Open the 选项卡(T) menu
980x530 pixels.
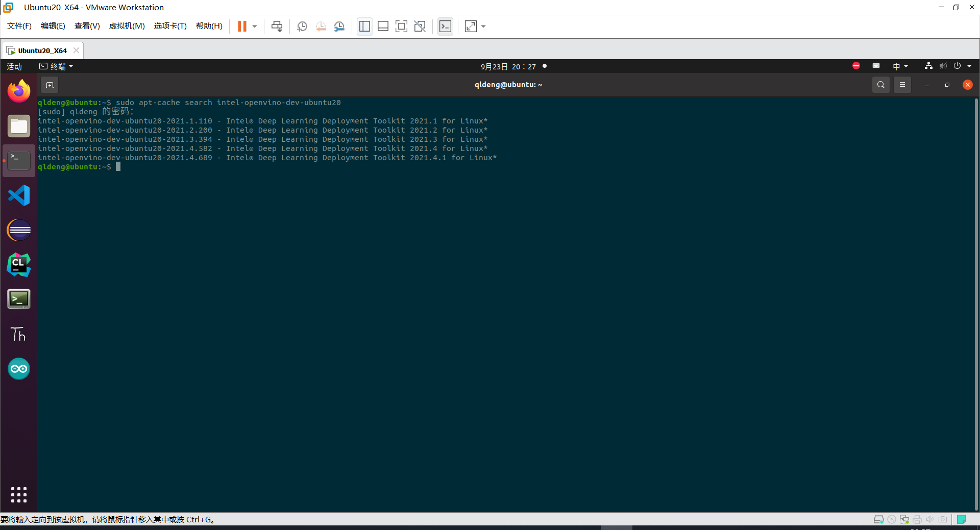tap(170, 26)
